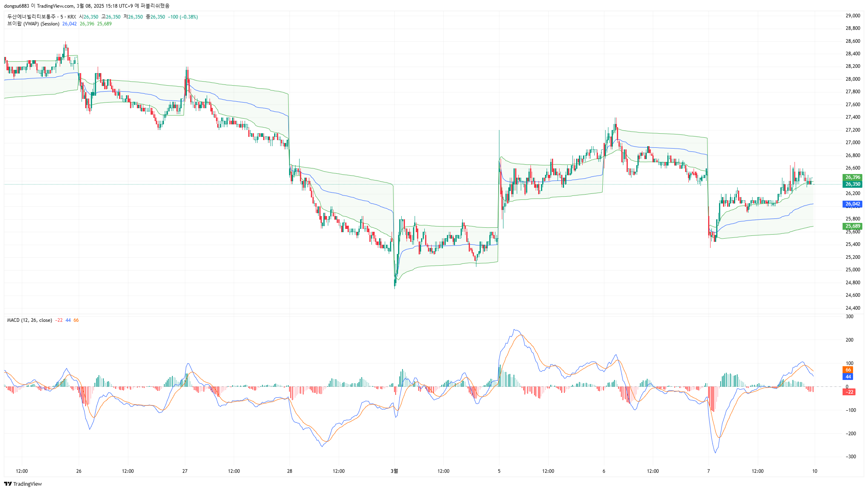
Task: Click the -100 (-0.38%) change value
Action: coord(183,17)
